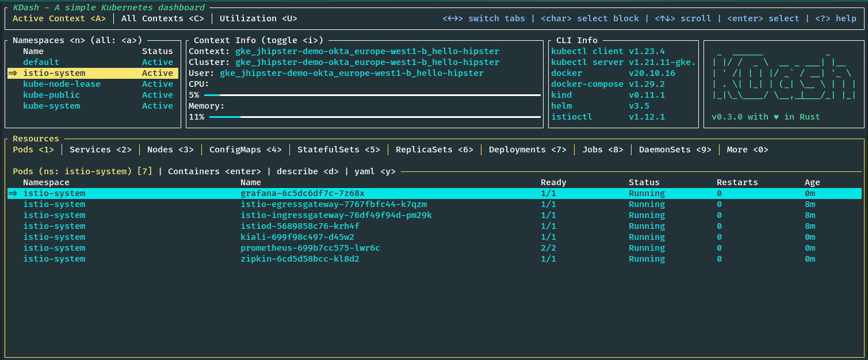Show the Deployments resource tab
The width and height of the screenshot is (868, 360).
527,150
